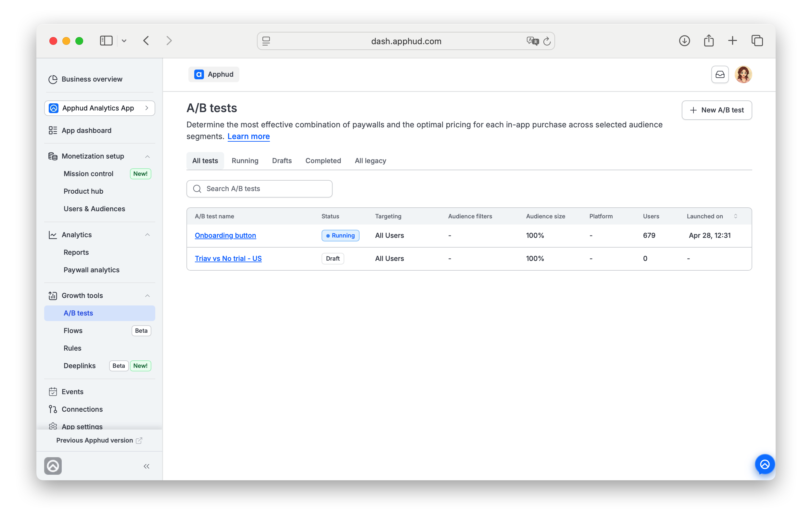Click the Growth tools icon

(x=53, y=296)
